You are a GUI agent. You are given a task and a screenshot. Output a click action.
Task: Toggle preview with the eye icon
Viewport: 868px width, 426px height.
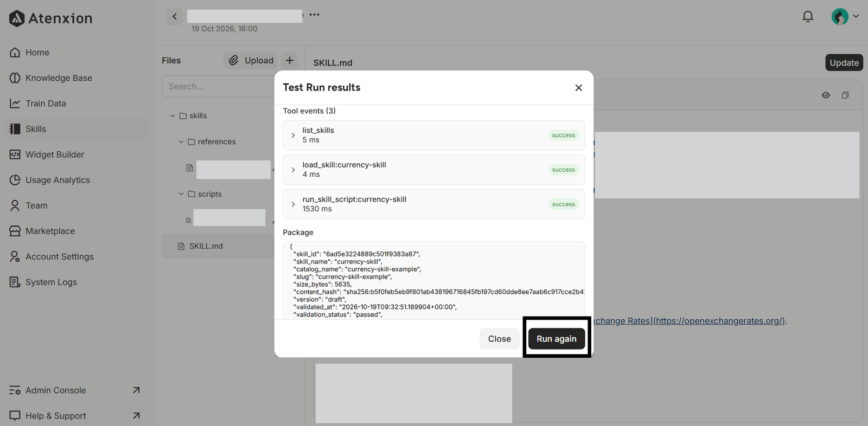826,95
